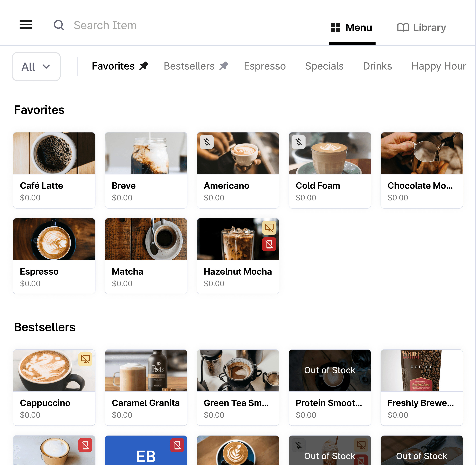Unpin the Favorites category pin
The width and height of the screenshot is (476, 465).
pos(144,66)
